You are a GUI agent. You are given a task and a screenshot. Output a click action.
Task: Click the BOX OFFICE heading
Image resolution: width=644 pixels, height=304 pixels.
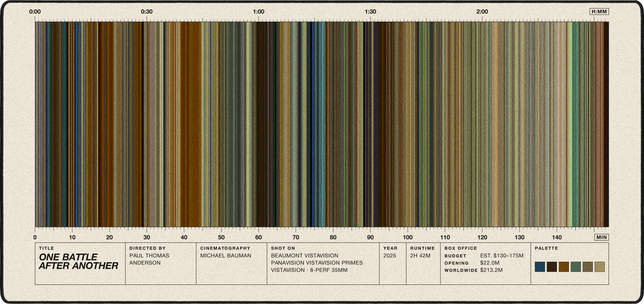[x=460, y=248]
